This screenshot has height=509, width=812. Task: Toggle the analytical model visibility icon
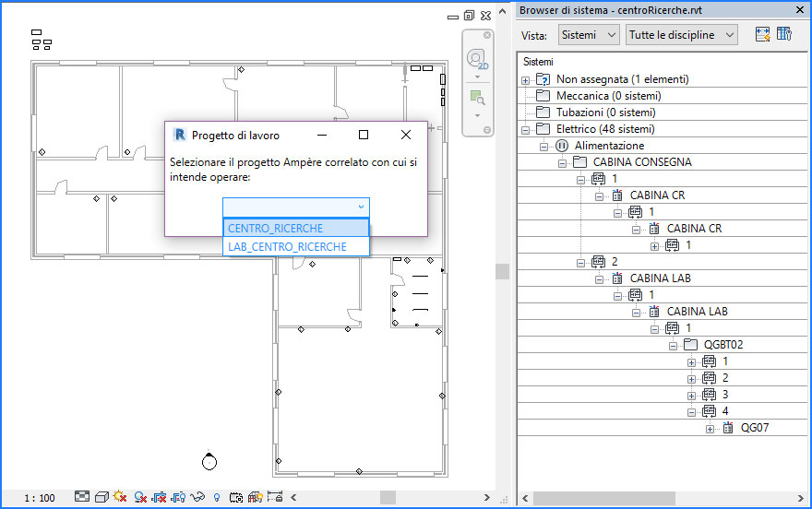pyautogui.click(x=256, y=497)
